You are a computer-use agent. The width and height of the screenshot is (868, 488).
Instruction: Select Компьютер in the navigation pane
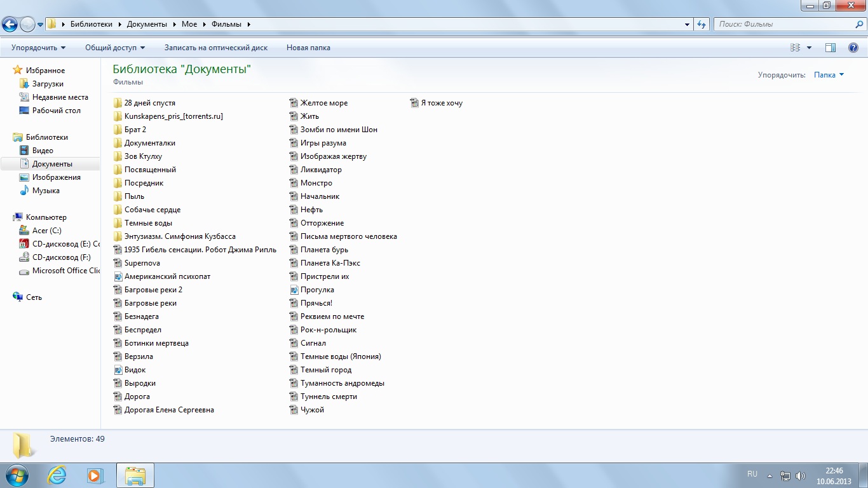[x=46, y=217]
